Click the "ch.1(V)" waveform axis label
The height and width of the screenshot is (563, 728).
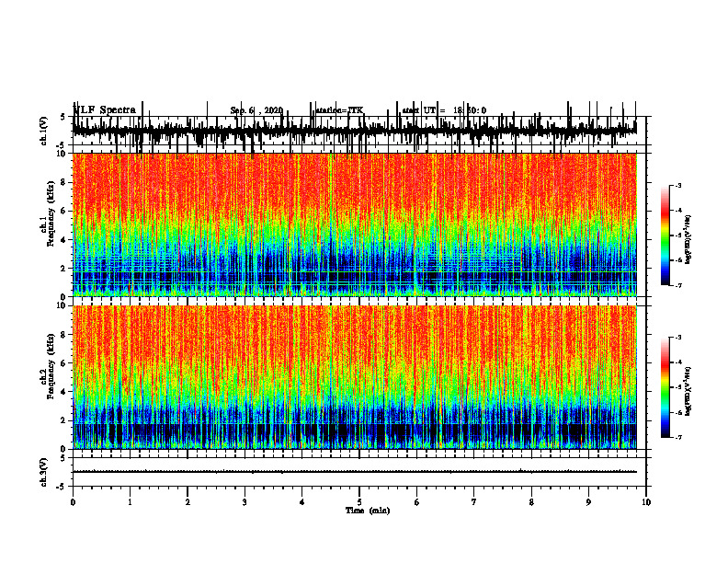click(x=44, y=131)
